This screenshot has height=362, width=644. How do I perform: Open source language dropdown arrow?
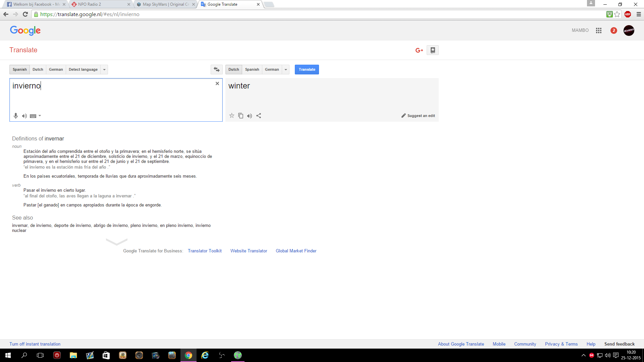point(104,69)
